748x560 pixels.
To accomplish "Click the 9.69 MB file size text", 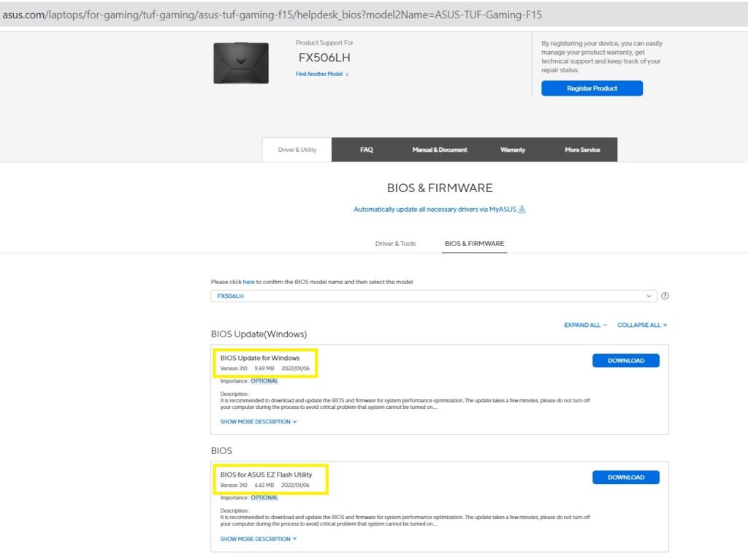I will pos(264,369).
